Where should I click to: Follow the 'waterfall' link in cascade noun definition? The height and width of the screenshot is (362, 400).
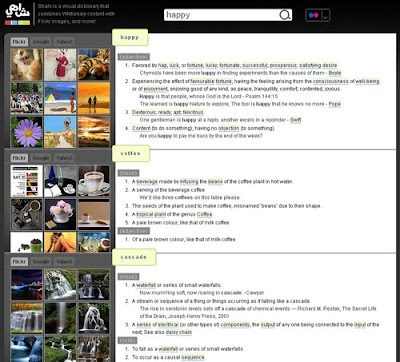coord(146,285)
